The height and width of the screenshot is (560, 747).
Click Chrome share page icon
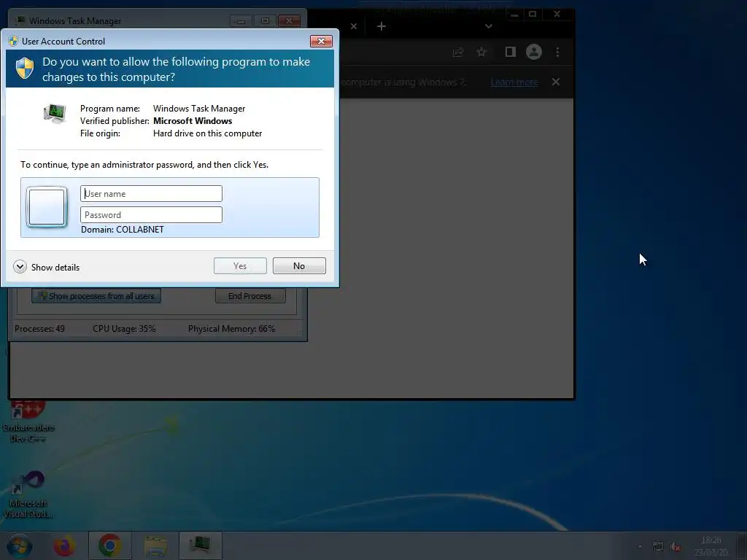tap(458, 52)
